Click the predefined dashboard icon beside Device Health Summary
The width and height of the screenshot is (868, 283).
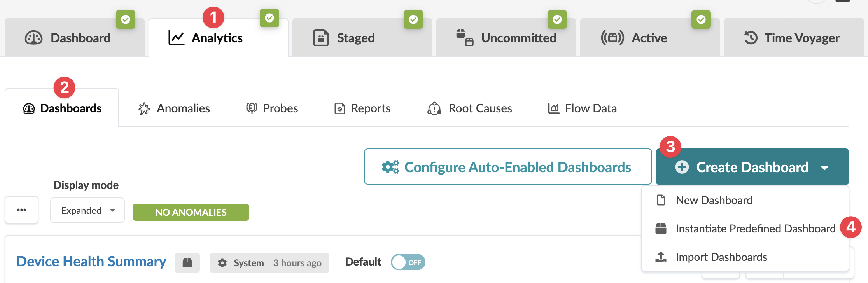point(187,263)
